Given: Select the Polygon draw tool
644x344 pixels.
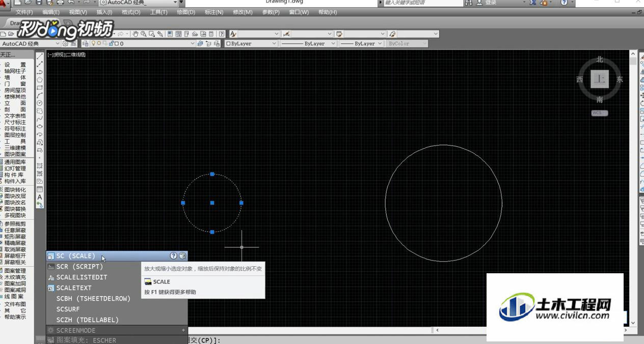Looking at the screenshot, I should (40, 80).
